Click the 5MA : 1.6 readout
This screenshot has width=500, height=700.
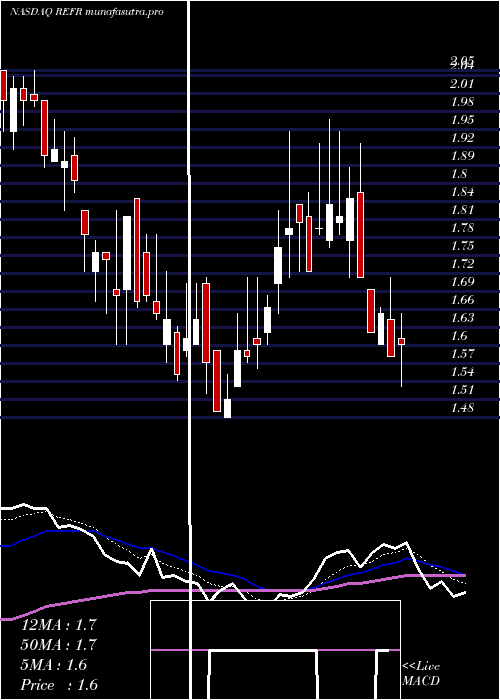pos(54,665)
